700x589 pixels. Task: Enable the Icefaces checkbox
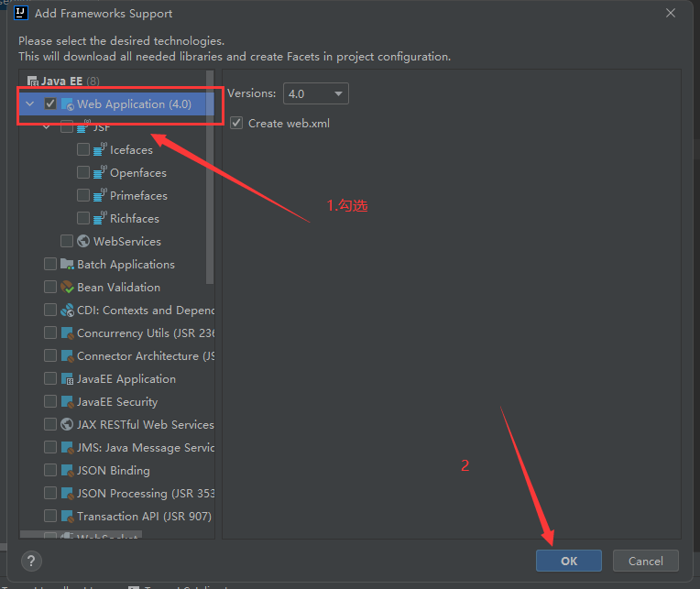[83, 149]
